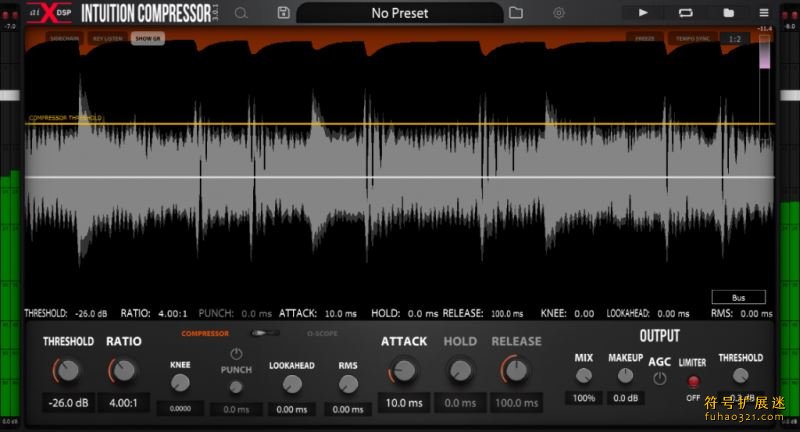The image size is (800, 432).
Task: Click the Attack knob
Action: 404,371
